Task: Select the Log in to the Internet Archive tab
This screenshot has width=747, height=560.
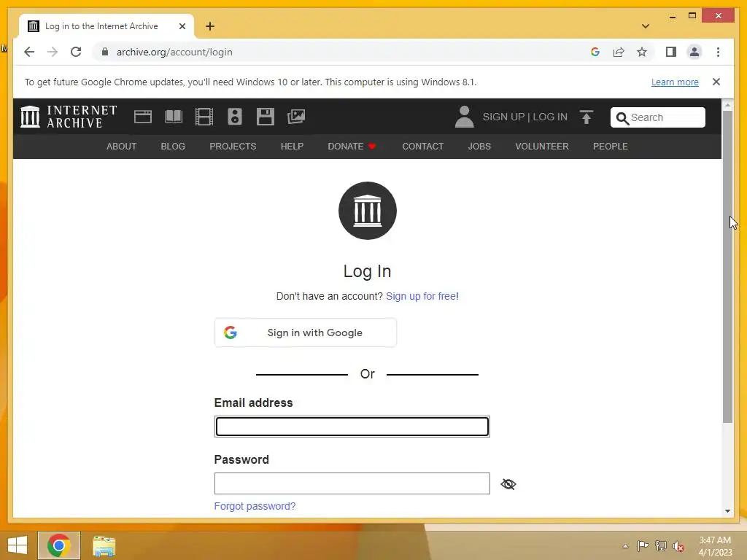Action: (x=107, y=26)
